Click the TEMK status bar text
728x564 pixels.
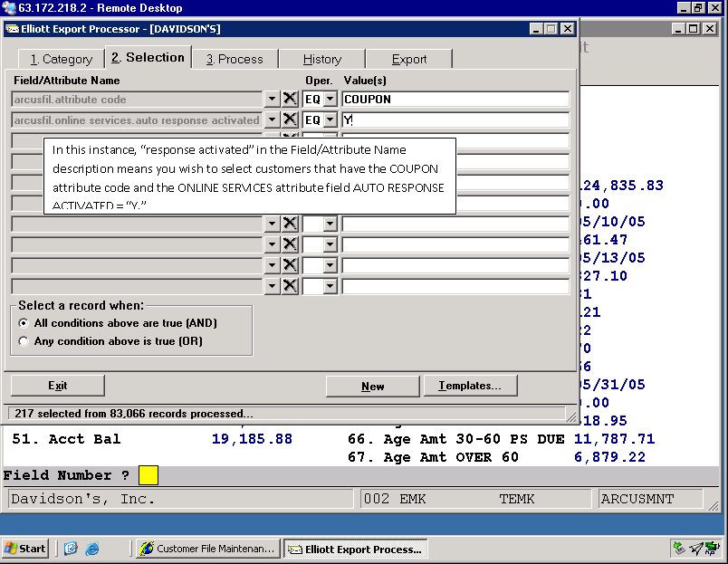(517, 499)
